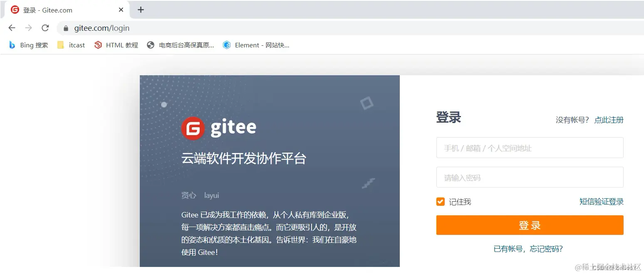Image resolution: width=644 pixels, height=274 pixels.
Task: Reload the page using the refresh button
Action: click(45, 28)
